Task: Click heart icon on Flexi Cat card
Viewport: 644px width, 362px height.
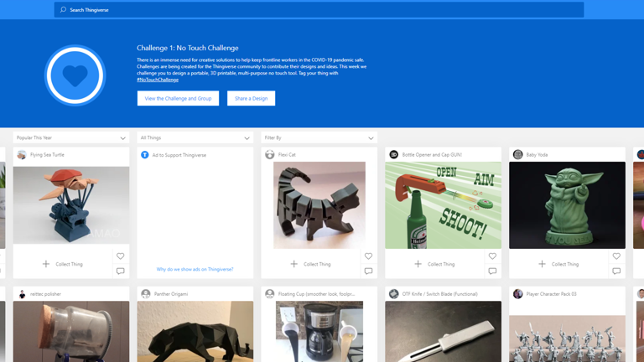Action: tap(368, 256)
